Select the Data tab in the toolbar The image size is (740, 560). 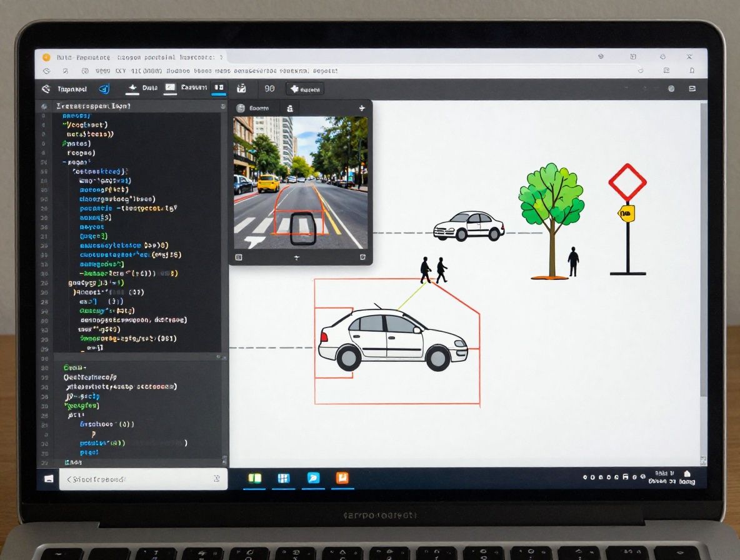(x=143, y=88)
